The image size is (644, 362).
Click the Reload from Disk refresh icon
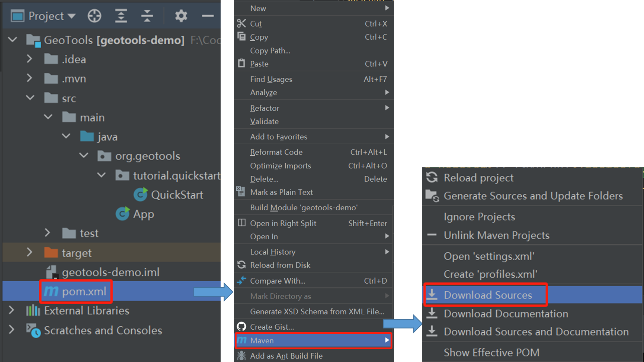tap(241, 265)
